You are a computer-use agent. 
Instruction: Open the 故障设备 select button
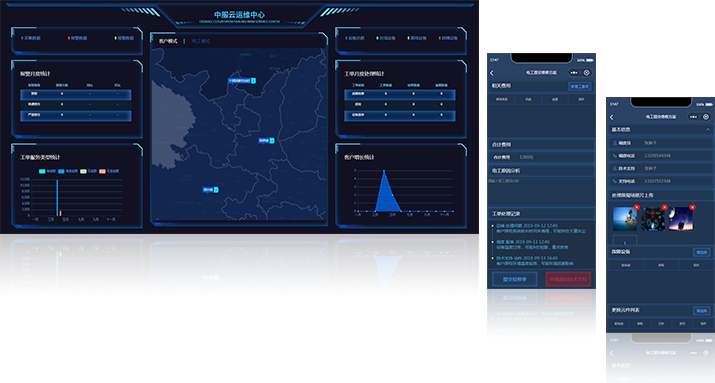[x=701, y=252]
